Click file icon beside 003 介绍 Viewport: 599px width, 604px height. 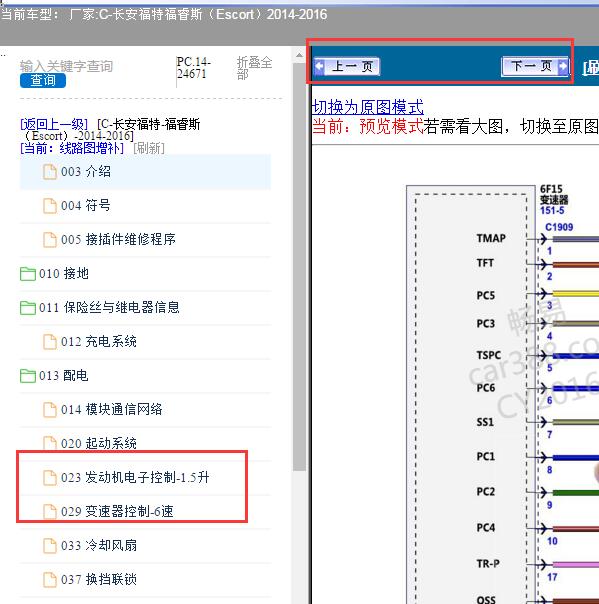point(50,172)
